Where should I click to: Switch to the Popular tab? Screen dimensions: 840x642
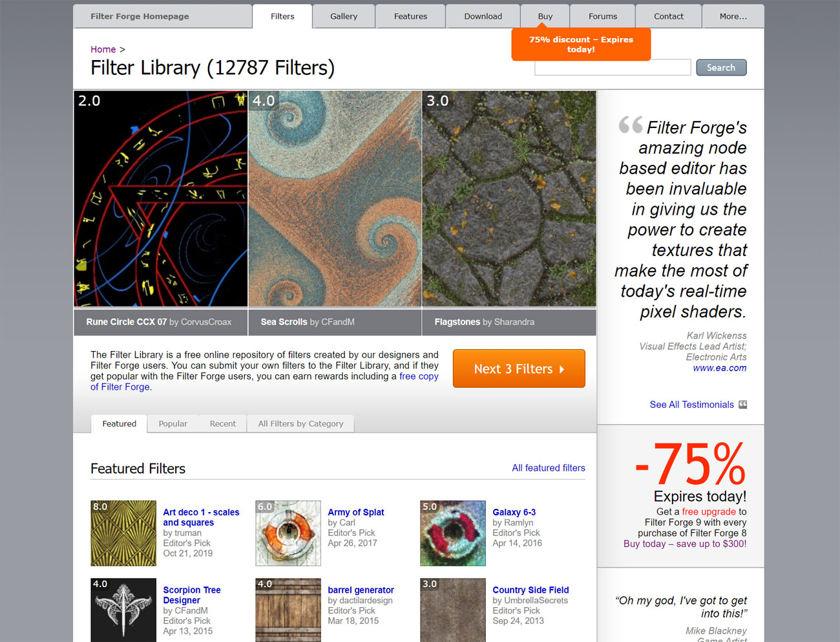click(173, 423)
